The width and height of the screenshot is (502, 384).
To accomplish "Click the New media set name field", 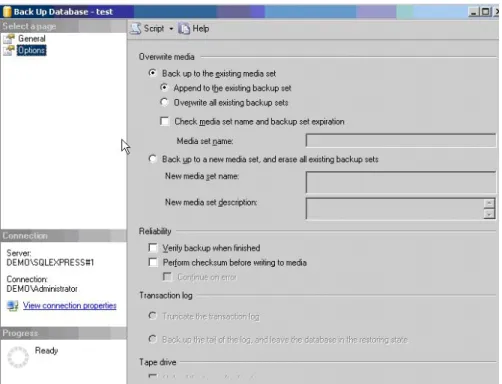I will (x=401, y=182).
